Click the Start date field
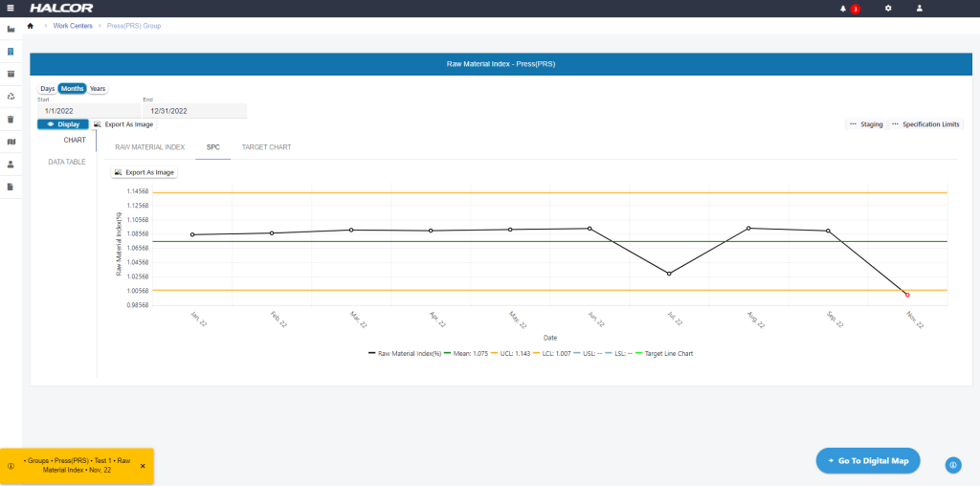 [x=87, y=111]
